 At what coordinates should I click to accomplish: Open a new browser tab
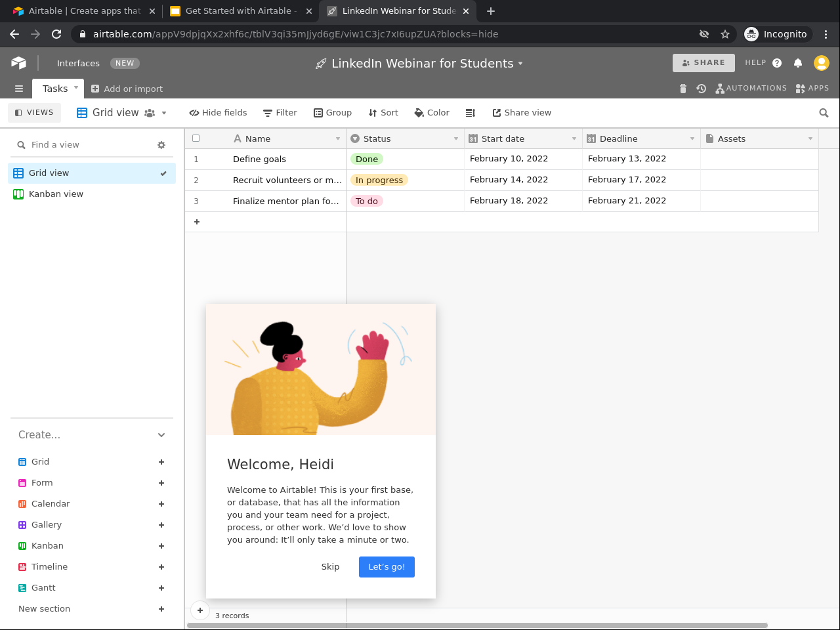pyautogui.click(x=491, y=11)
